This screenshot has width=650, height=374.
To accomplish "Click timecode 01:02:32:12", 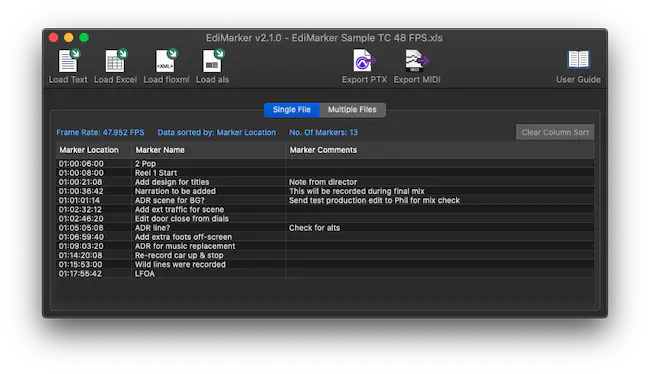I will [x=80, y=209].
